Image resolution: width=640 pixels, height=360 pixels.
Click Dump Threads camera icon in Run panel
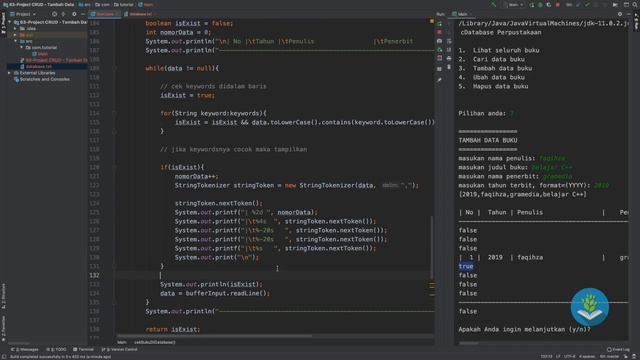[440, 41]
